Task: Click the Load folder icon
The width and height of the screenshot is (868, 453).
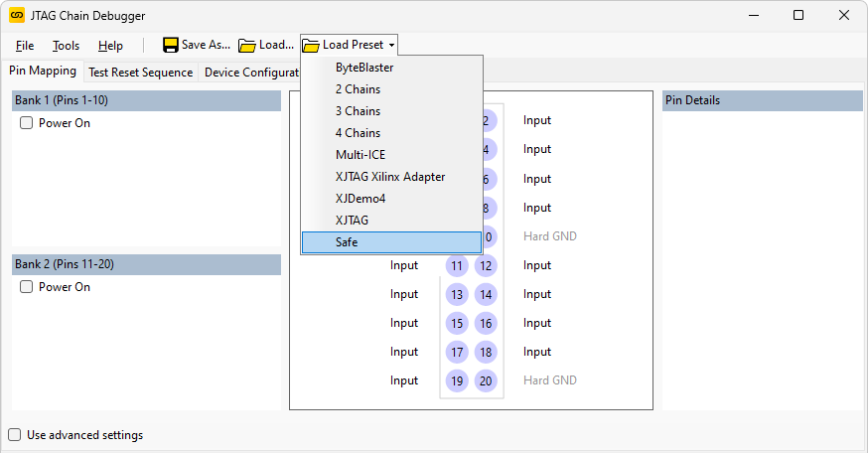Action: point(247,45)
